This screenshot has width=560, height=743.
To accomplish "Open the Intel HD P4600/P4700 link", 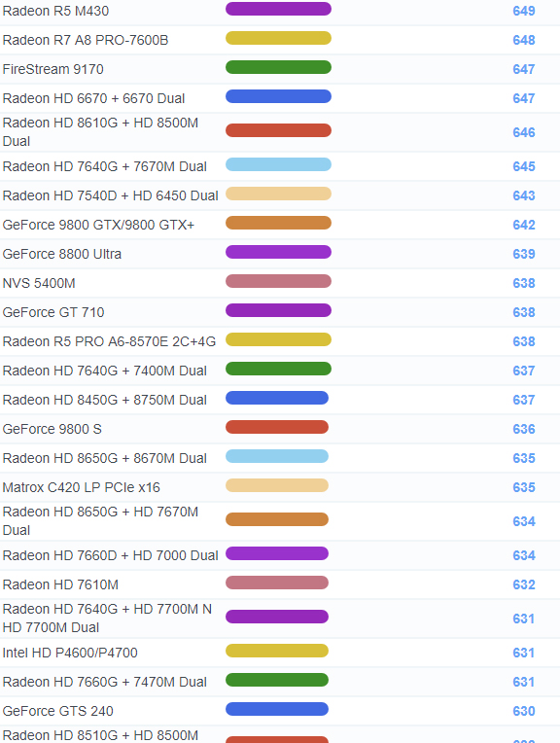I will click(x=70, y=653).
